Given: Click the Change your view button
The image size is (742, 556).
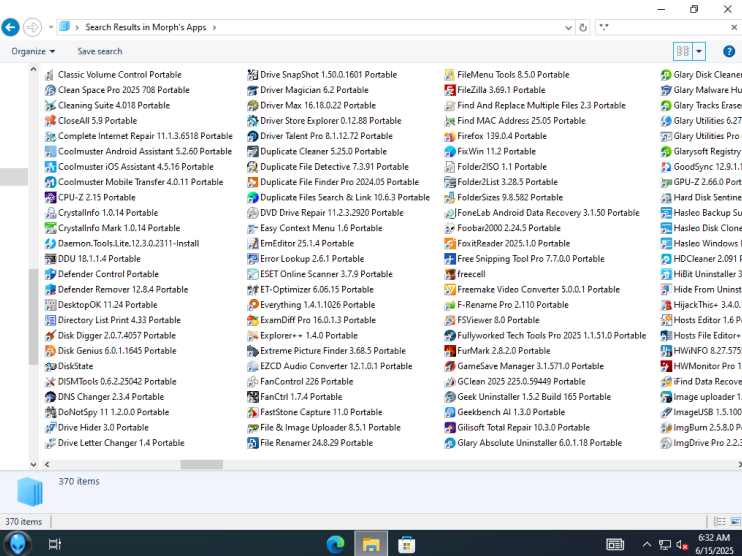Looking at the screenshot, I should (x=683, y=51).
